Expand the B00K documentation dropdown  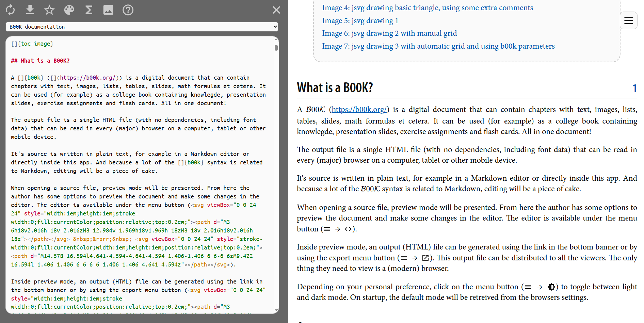(142, 27)
